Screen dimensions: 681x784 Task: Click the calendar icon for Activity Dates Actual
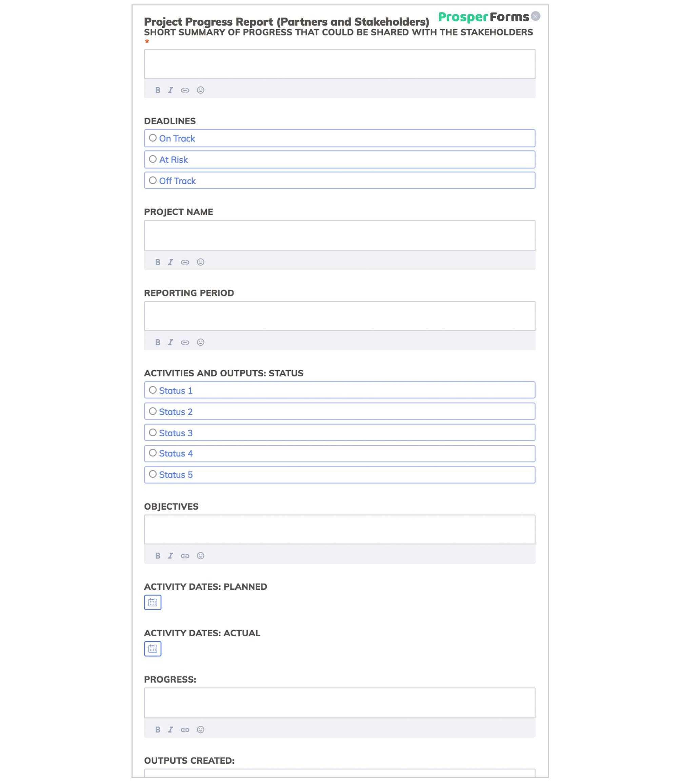coord(152,648)
